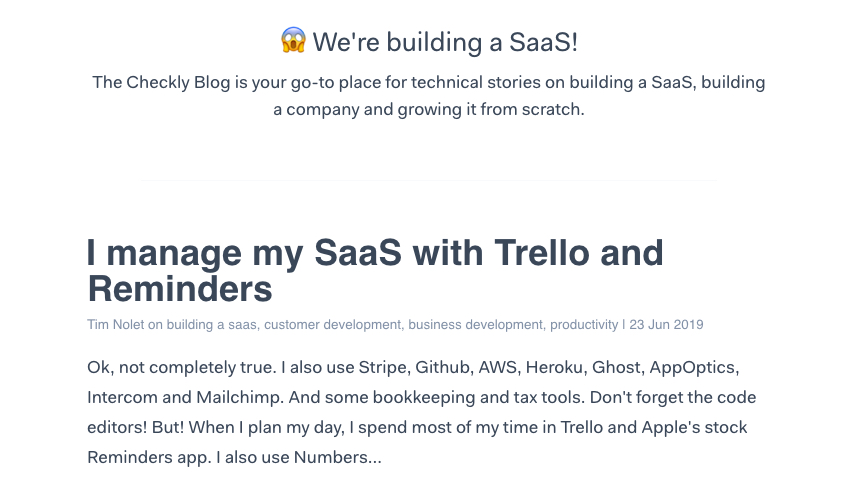Select the "customer development" tag
The width and height of the screenshot is (845, 495).
[x=333, y=325]
